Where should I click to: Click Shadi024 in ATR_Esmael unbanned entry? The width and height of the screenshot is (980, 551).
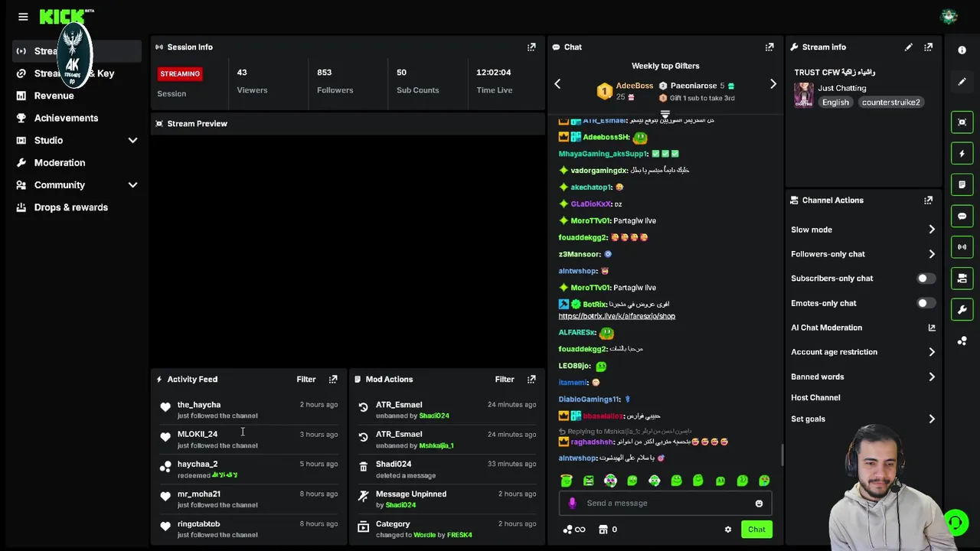434,416
